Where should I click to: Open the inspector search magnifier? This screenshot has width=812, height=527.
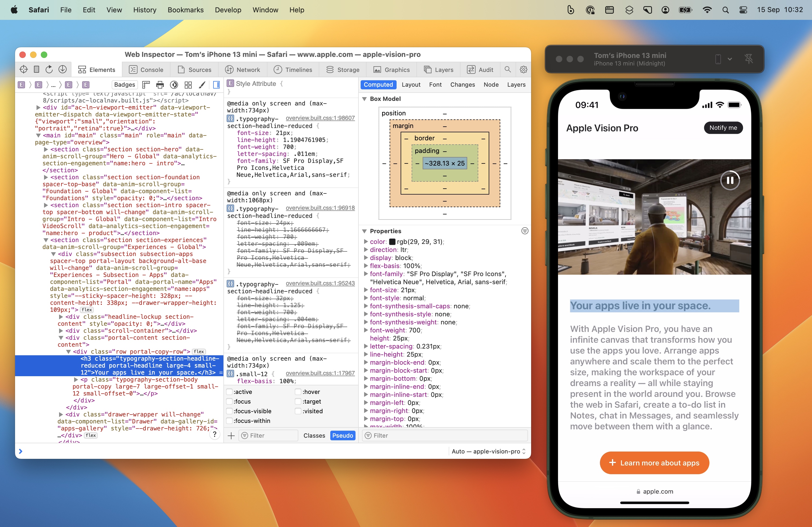click(508, 69)
